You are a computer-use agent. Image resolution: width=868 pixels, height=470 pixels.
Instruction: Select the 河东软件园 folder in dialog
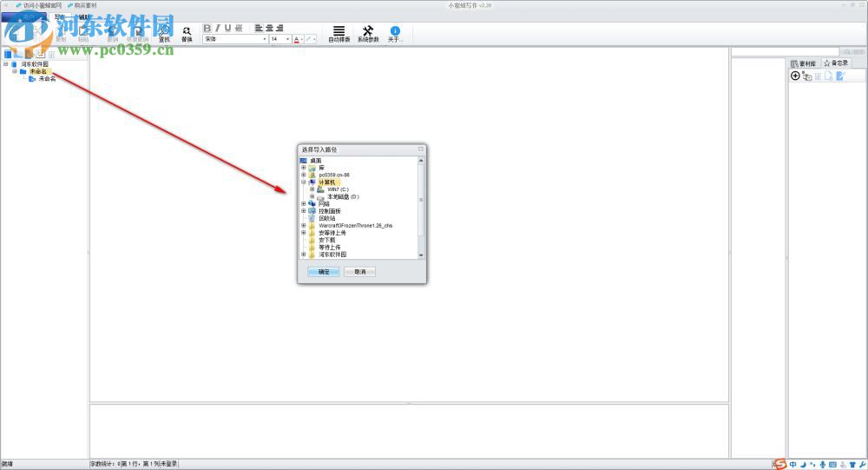pyautogui.click(x=332, y=255)
